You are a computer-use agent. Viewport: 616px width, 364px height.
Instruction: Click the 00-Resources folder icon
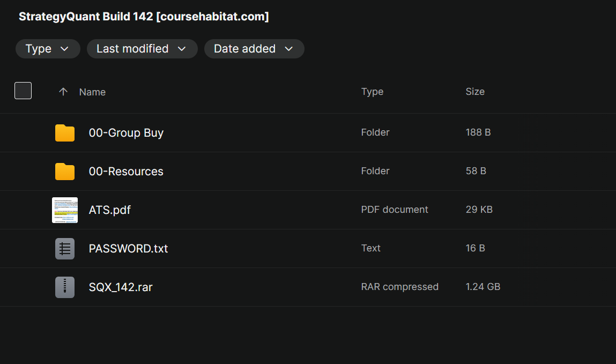pyautogui.click(x=65, y=172)
